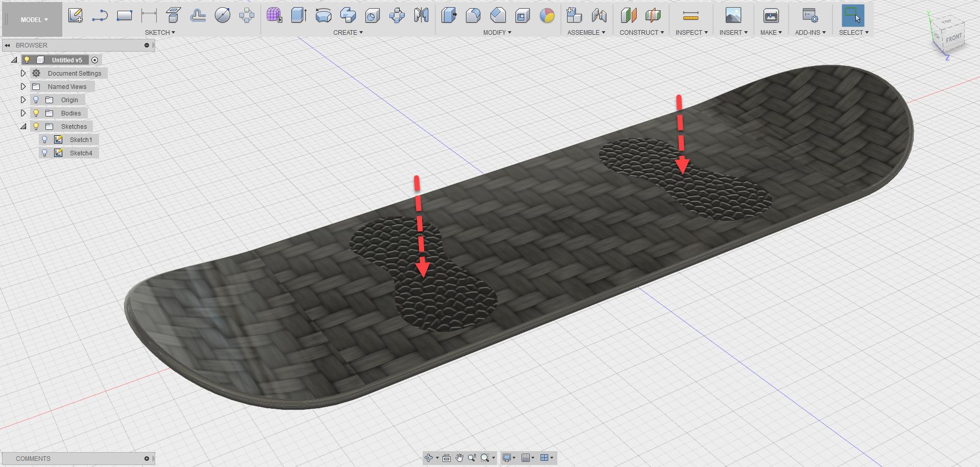Select the Create Sketch tool
This screenshot has height=467, width=980.
coord(76,15)
